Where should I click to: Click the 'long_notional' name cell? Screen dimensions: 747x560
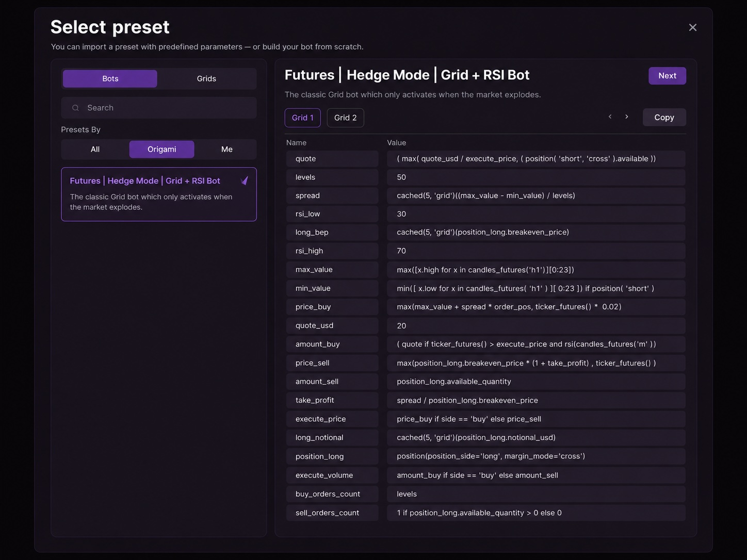332,437
